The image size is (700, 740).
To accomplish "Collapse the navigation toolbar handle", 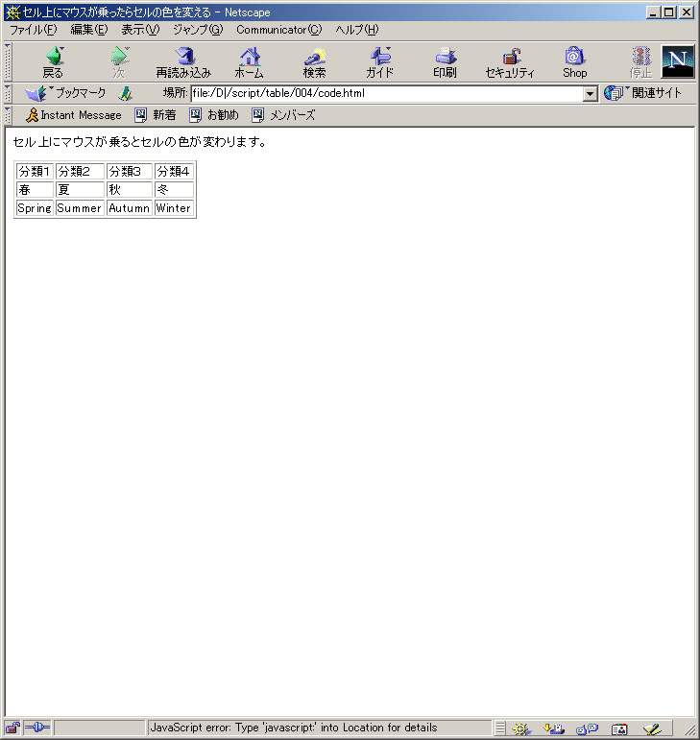I will point(8,61).
